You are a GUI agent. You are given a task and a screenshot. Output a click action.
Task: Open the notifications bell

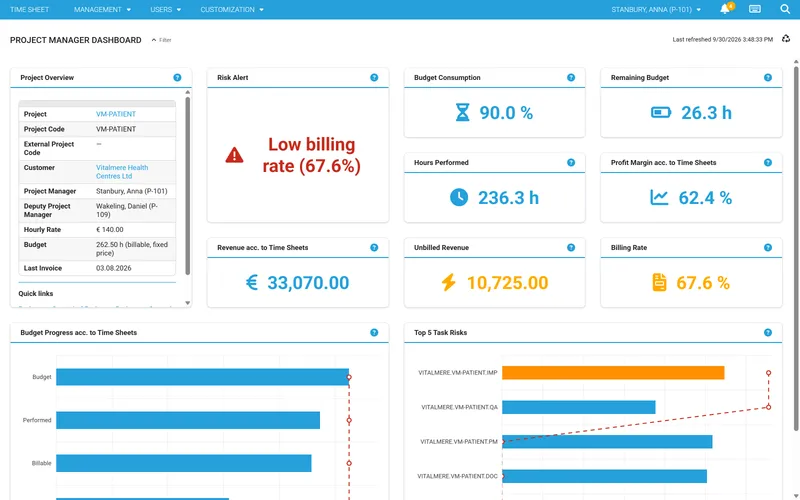[x=725, y=9]
